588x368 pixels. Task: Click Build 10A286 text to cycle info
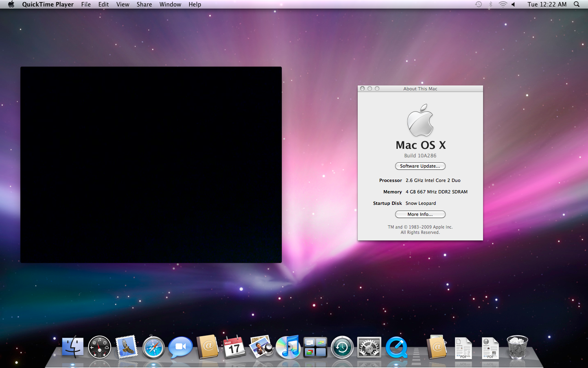pyautogui.click(x=420, y=156)
